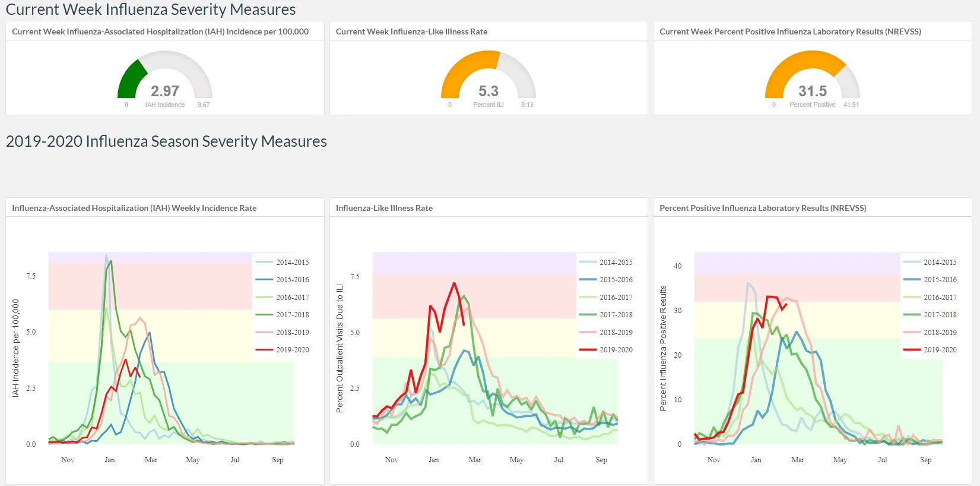Toggle 2016-2017 series in IAH chart legend
The width and height of the screenshot is (980, 486).
click(x=283, y=297)
